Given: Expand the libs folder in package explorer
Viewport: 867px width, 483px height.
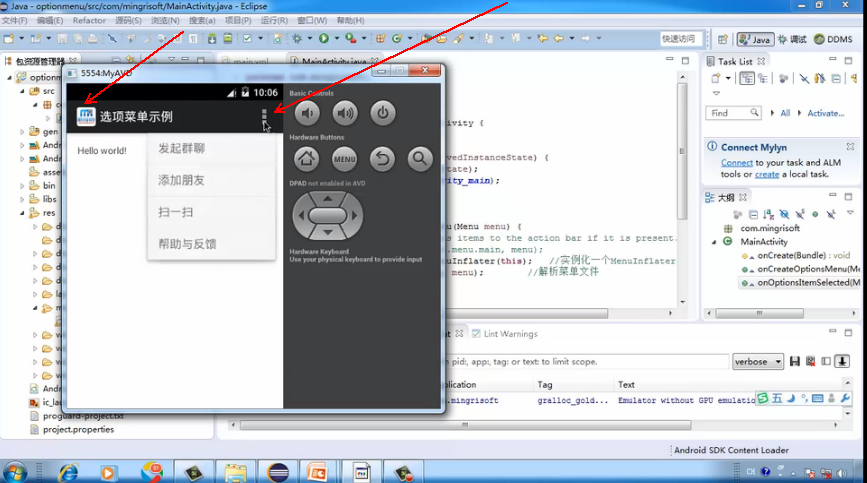Looking at the screenshot, I should 22,199.
